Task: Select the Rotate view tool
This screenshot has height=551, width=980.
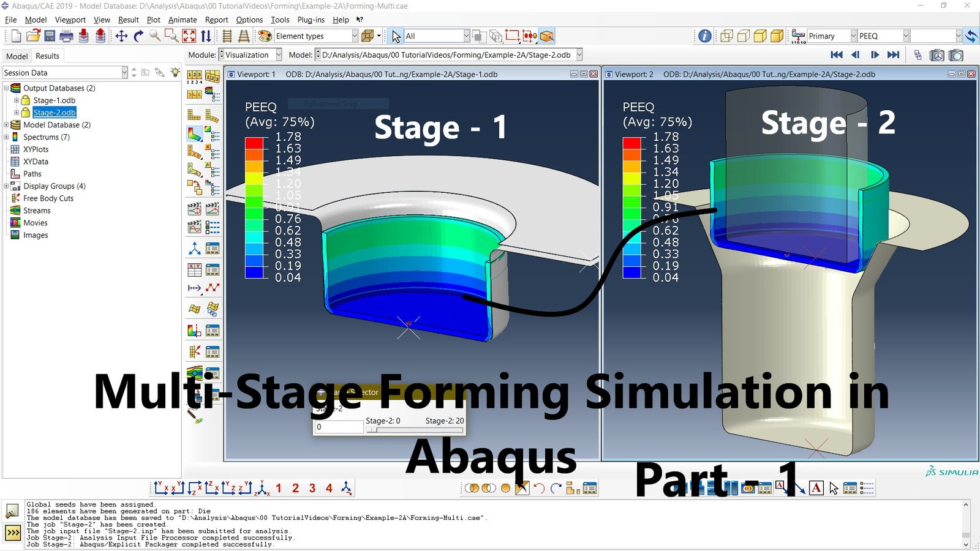Action: [138, 36]
